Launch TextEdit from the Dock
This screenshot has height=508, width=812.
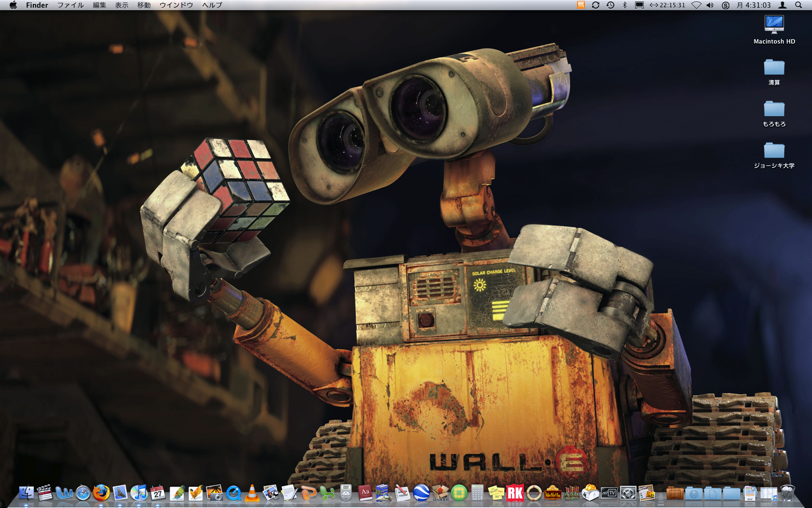290,493
